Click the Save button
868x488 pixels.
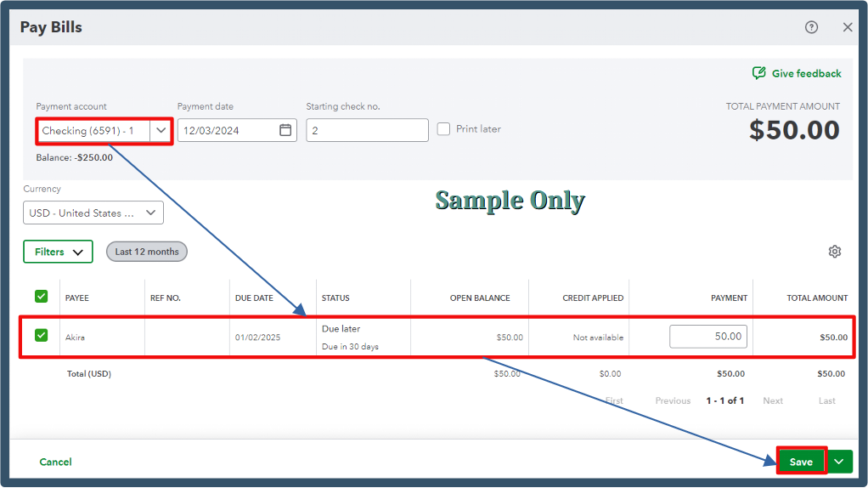[801, 462]
